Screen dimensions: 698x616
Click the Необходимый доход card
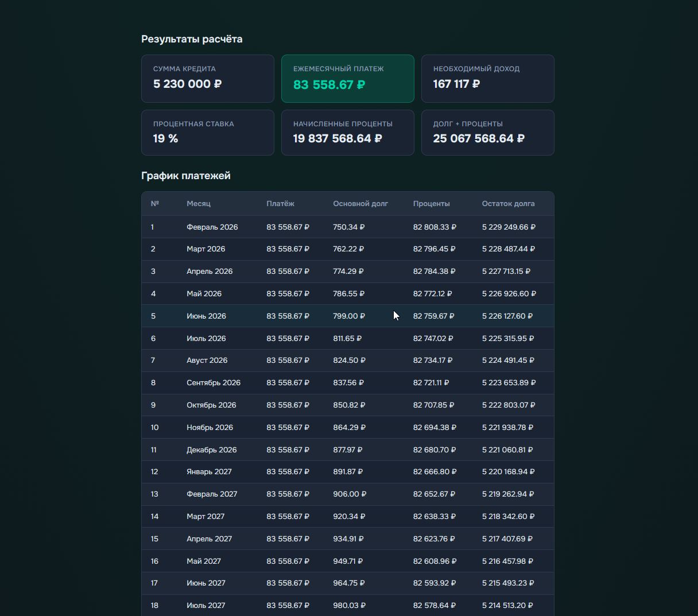click(487, 79)
